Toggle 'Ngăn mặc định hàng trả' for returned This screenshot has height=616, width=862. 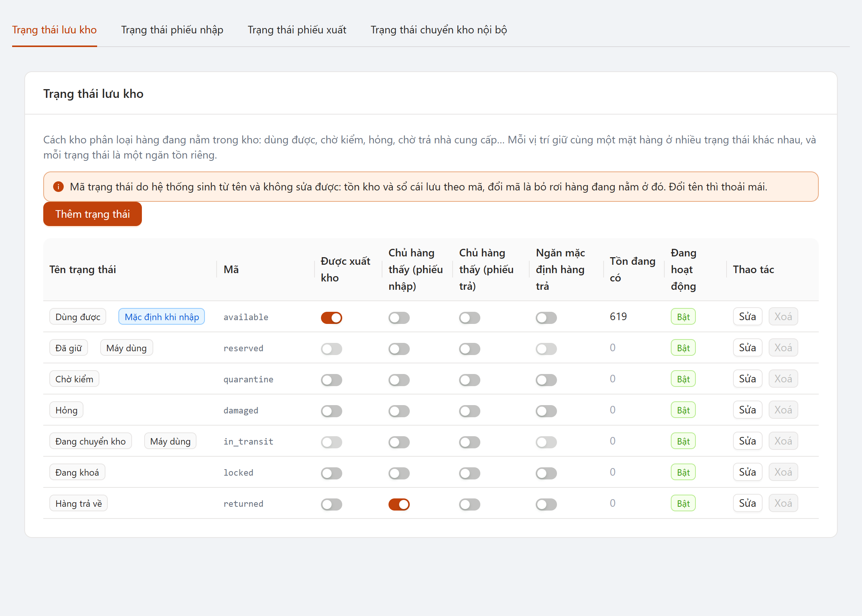pyautogui.click(x=546, y=504)
